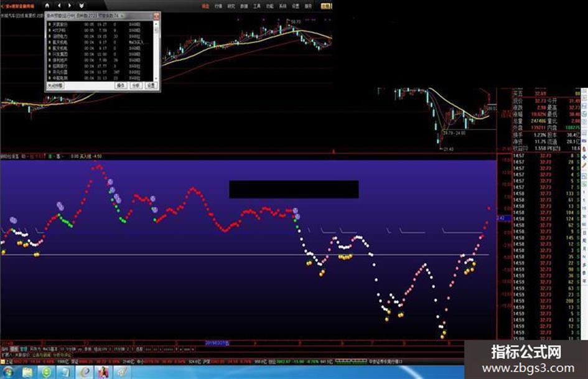
Task: Select the 兴发集团 row in alert list
Action: tap(100, 54)
